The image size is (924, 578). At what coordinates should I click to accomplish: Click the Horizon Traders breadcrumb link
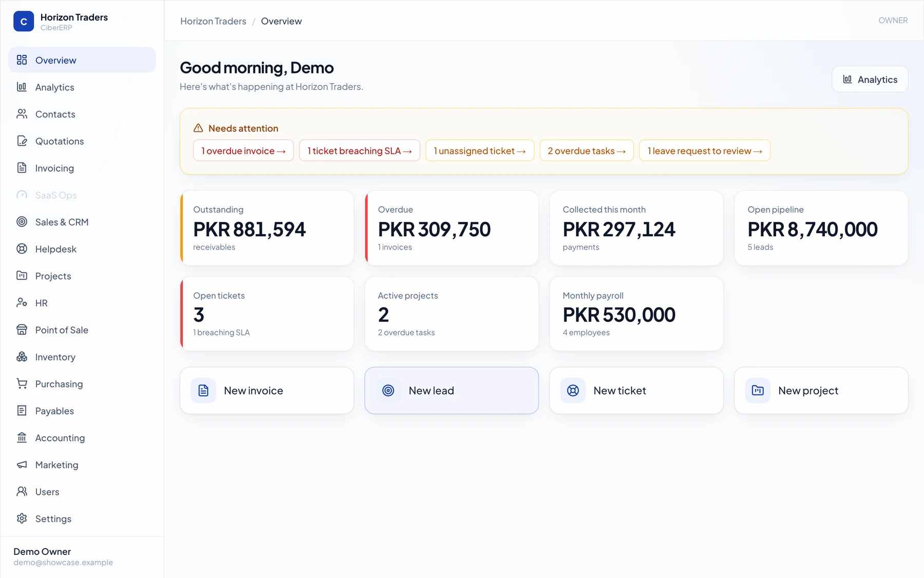pyautogui.click(x=213, y=21)
